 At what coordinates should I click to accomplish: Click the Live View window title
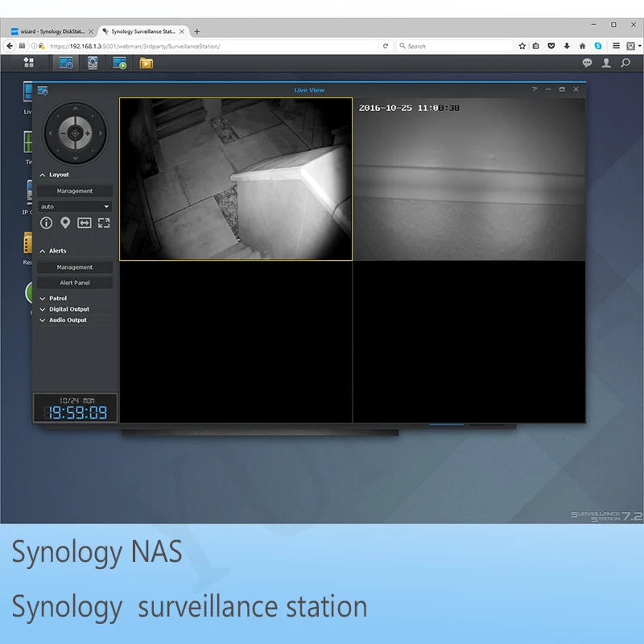click(309, 90)
